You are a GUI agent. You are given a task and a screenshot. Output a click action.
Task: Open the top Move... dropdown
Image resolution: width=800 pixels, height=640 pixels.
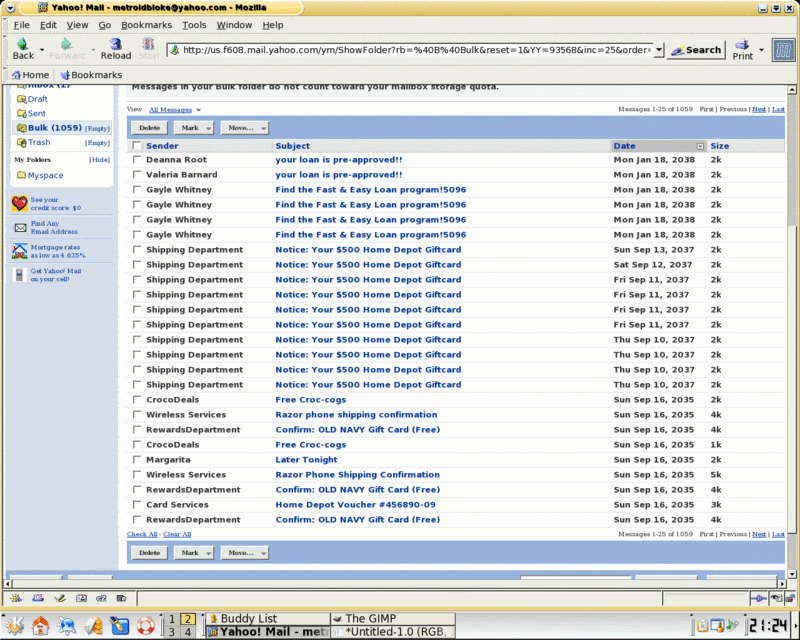pyautogui.click(x=244, y=128)
